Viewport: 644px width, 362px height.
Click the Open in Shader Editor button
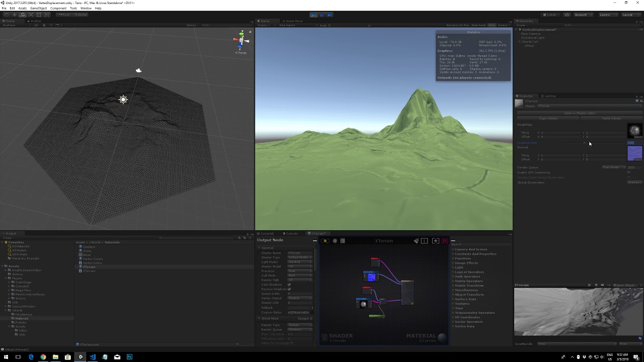(x=580, y=113)
